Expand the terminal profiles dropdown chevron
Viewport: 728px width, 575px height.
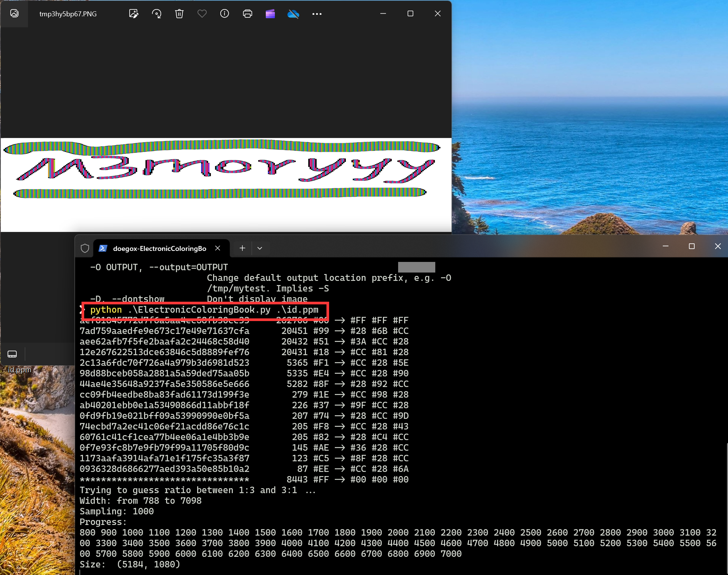[260, 248]
